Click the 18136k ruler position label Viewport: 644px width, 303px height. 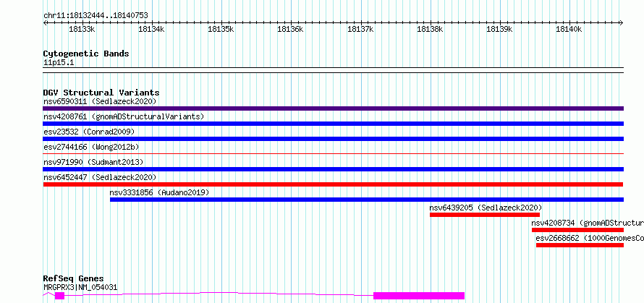click(x=291, y=29)
